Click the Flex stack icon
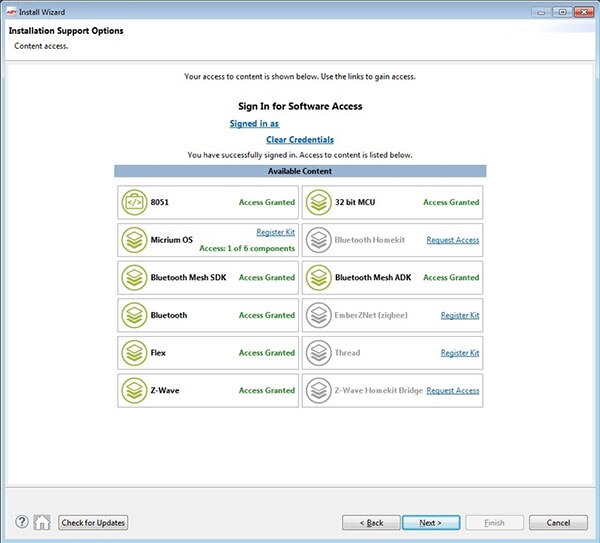Viewport: 600px width, 543px height. (x=133, y=353)
